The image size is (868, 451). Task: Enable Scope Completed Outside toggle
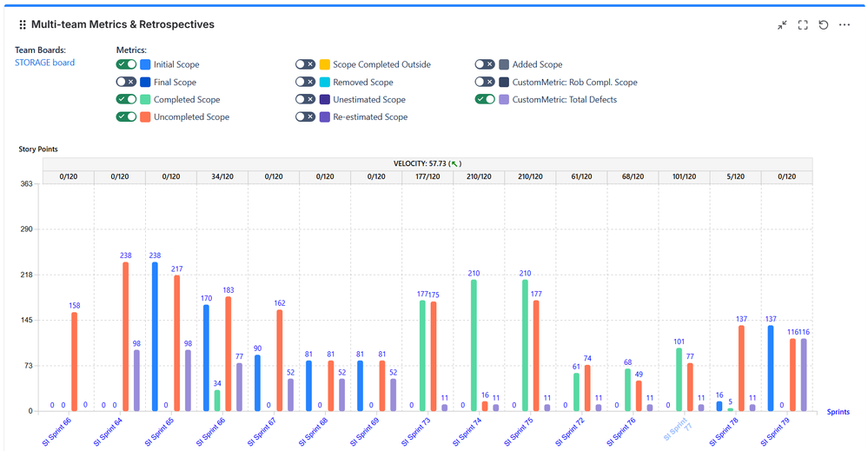[305, 64]
